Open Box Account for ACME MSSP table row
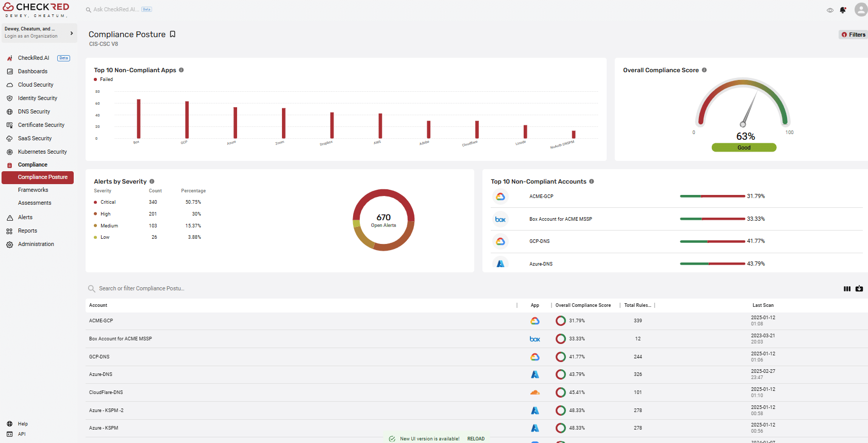Image resolution: width=868 pixels, height=443 pixels. (x=477, y=339)
